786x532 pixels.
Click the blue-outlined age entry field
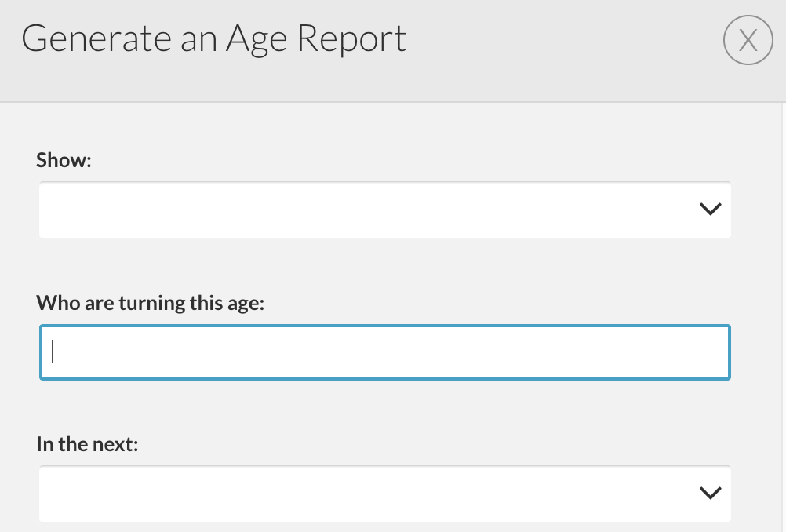pyautogui.click(x=385, y=352)
